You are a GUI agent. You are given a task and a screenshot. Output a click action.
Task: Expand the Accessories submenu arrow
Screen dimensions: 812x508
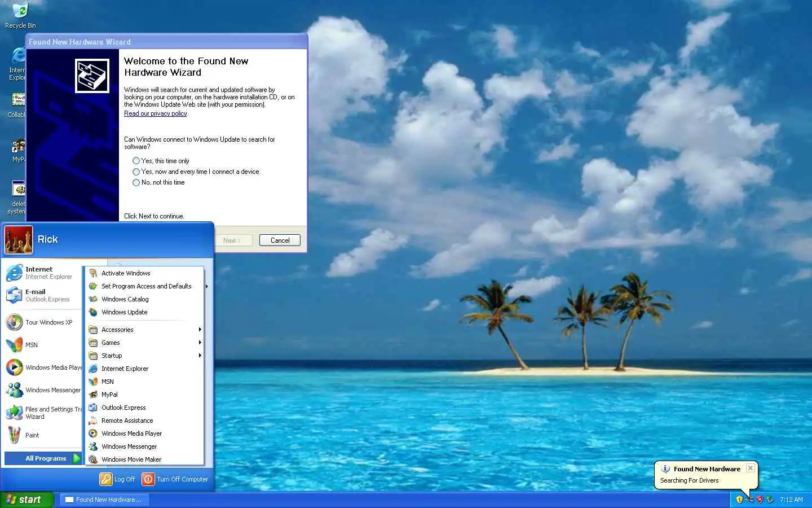click(x=200, y=330)
